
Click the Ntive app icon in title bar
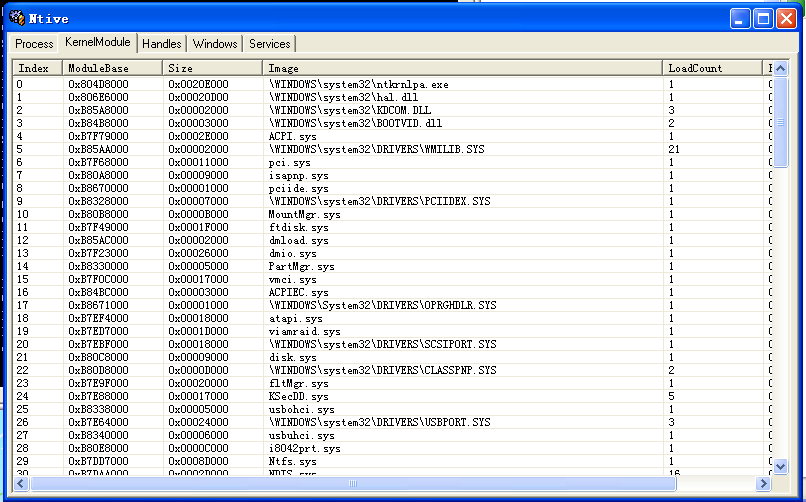click(16, 17)
